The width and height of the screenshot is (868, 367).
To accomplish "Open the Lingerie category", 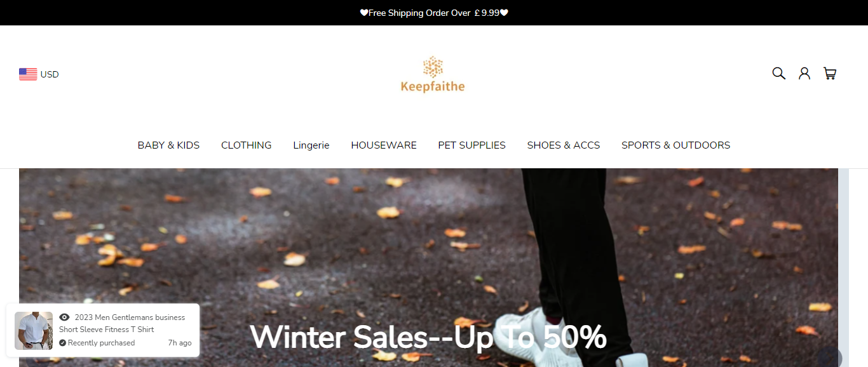I will [x=311, y=145].
